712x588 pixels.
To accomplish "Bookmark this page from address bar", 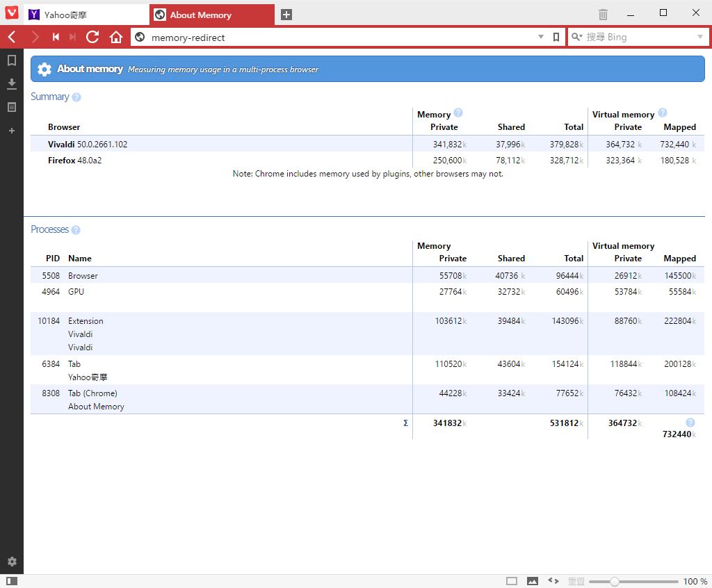I will (556, 37).
